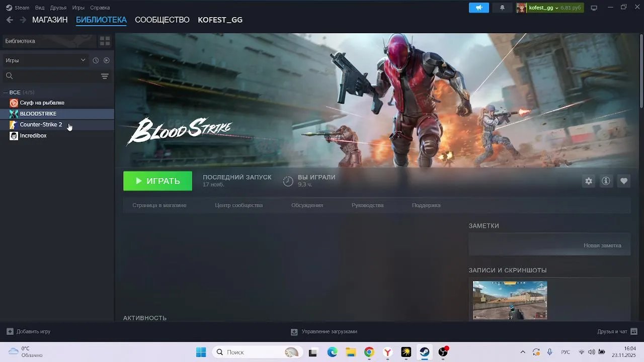
Task: Click the Counter-Strike 2 game icon
Action: click(x=14, y=125)
